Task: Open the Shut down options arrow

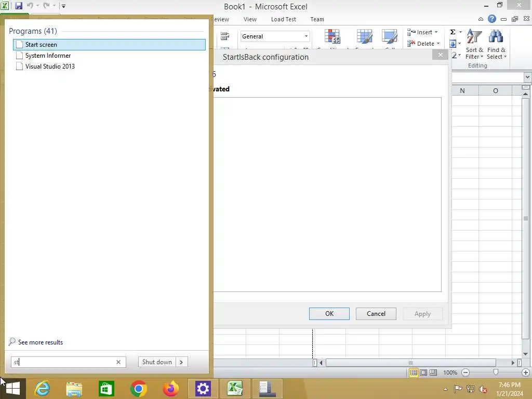Action: click(181, 362)
